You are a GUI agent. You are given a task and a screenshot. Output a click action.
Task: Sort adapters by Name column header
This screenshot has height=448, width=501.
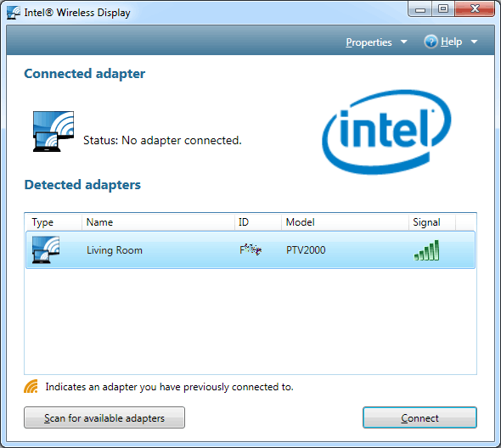tap(158, 222)
